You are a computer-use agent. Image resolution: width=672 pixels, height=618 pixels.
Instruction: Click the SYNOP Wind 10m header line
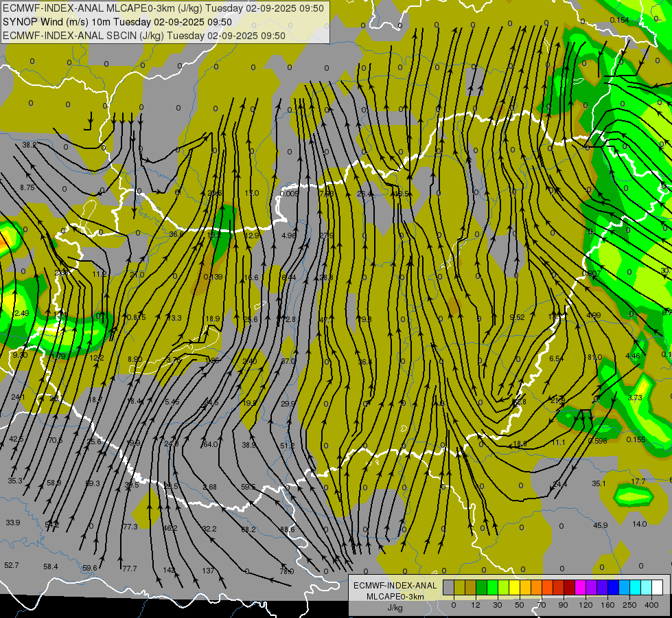[x=117, y=22]
